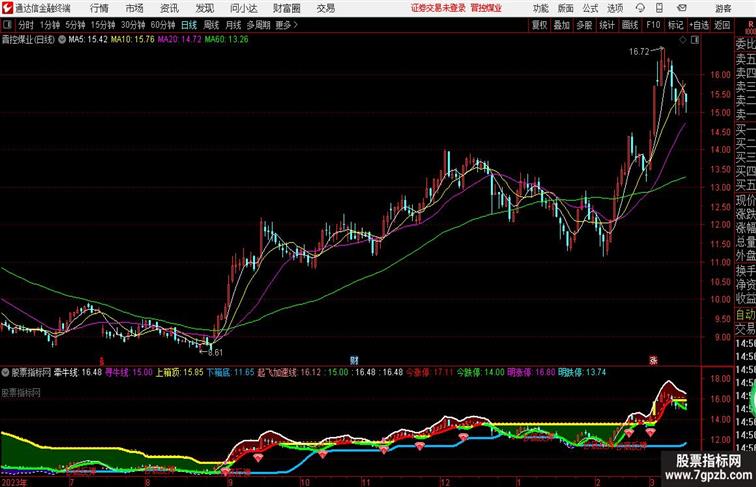Click the 画线 drawing tool button
This screenshot has height=487, width=756.
pos(630,25)
